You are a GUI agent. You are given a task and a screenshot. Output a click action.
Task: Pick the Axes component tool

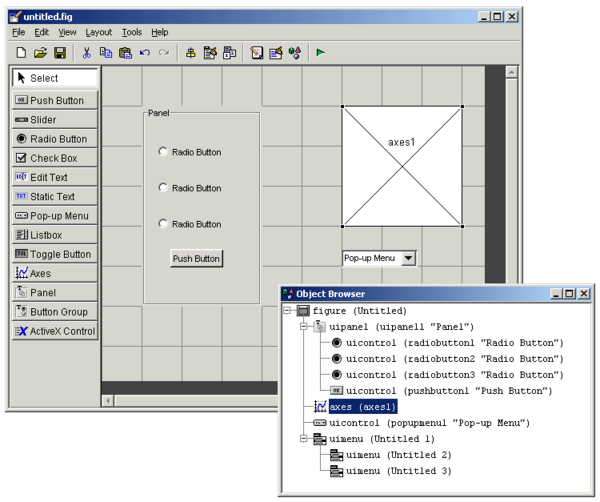[x=55, y=273]
